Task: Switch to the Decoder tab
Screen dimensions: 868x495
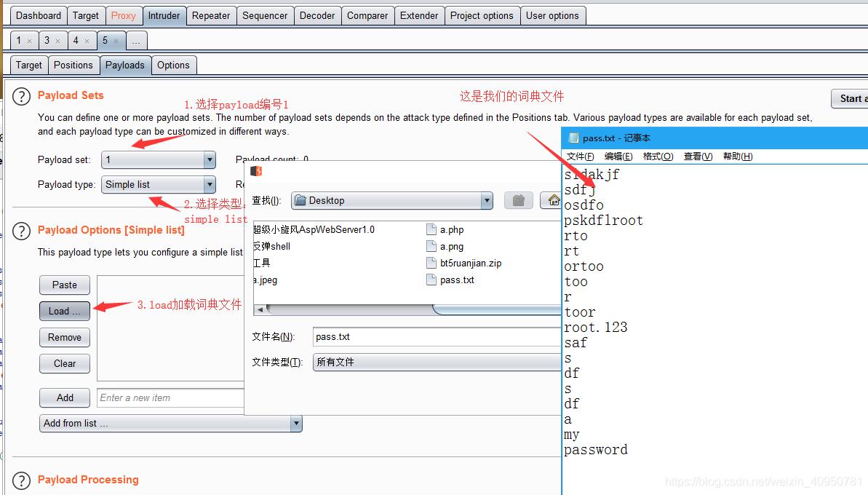Action: (317, 15)
